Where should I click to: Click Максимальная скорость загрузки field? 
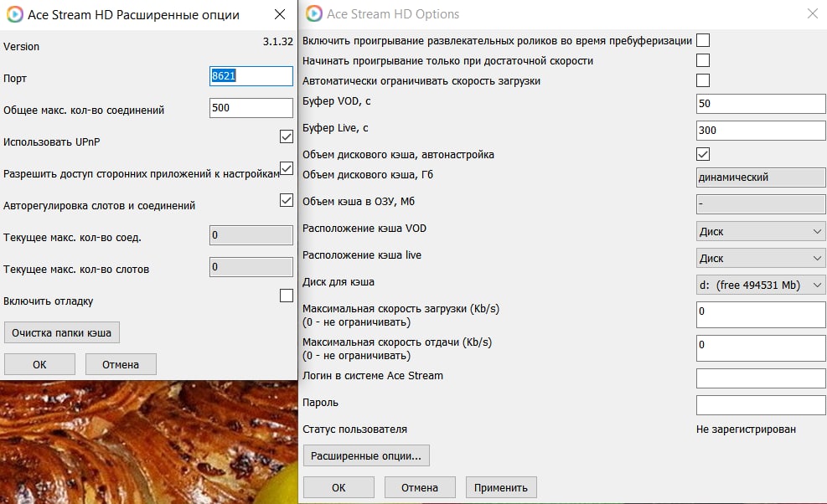pos(761,315)
